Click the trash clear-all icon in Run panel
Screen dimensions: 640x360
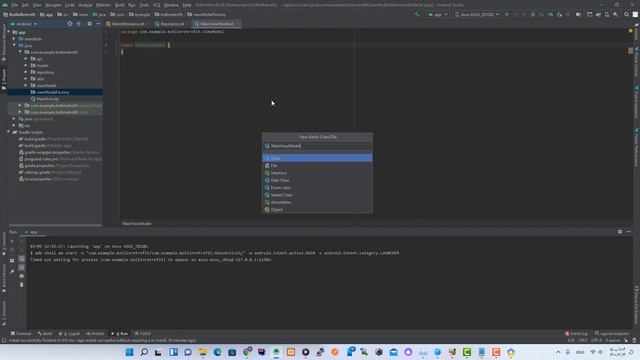21,284
